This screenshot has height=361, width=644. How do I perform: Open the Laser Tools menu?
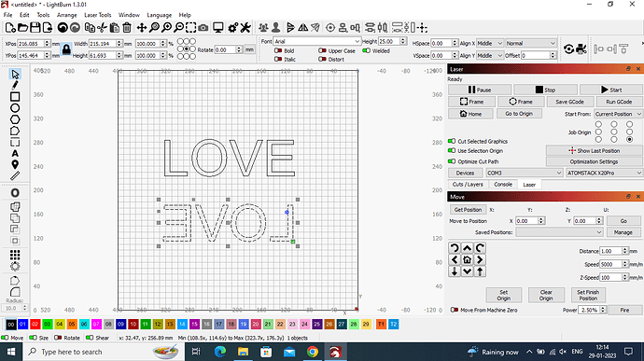tap(98, 15)
